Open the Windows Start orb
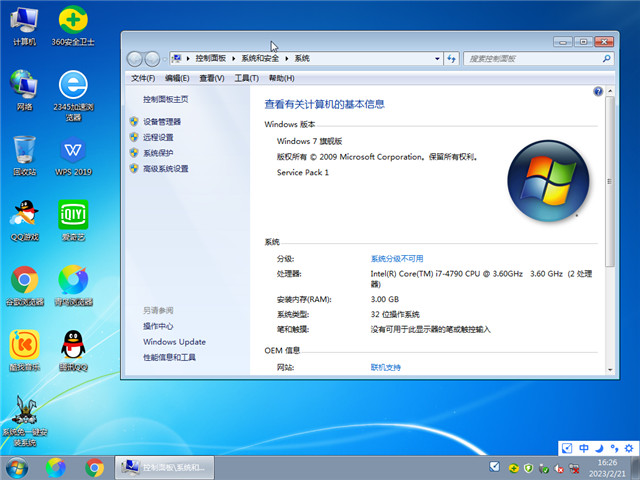Screen dimensions: 640x480 [17, 468]
